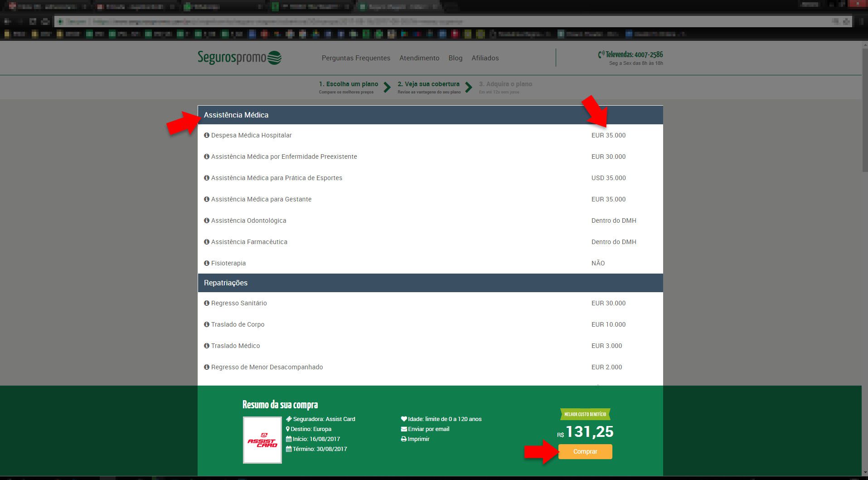Open Perguntas Frequentes menu item
Viewport: 868px width, 480px height.
356,58
